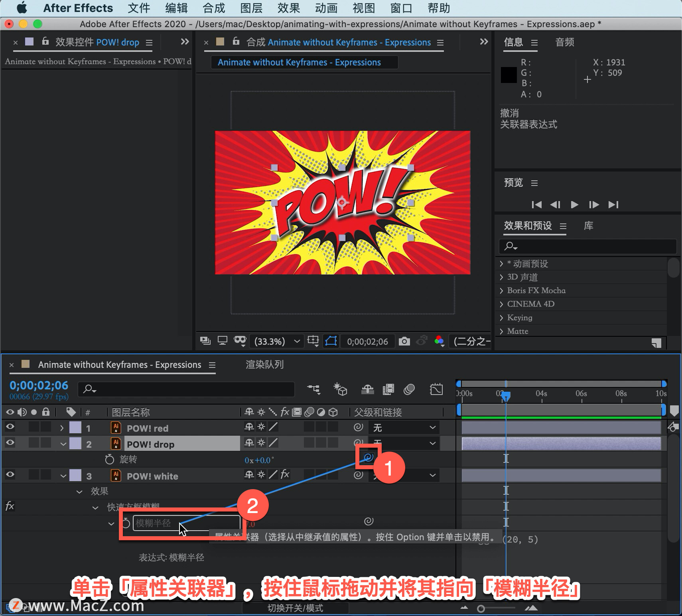
Task: Toggle mask and shape path visibility icon
Action: (x=331, y=341)
